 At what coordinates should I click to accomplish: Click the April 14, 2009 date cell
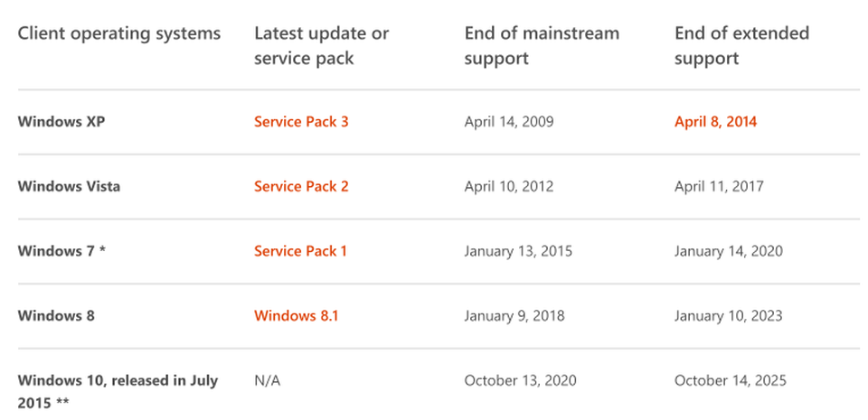(509, 122)
